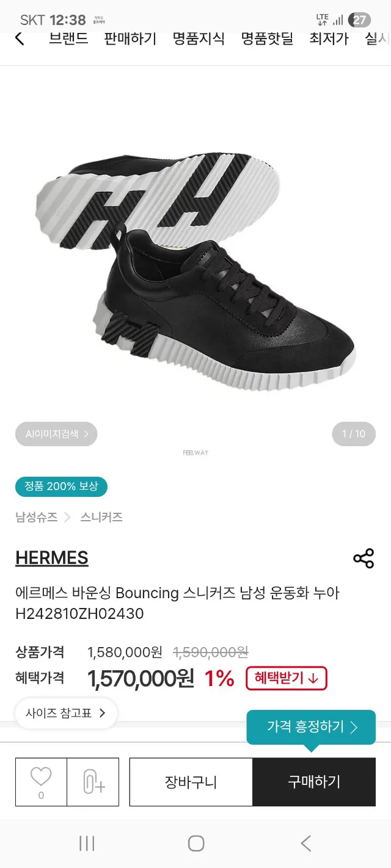Expand the 혜택받기 benefits dropdown
Image resolution: width=391 pixels, height=868 pixels.
tap(287, 678)
